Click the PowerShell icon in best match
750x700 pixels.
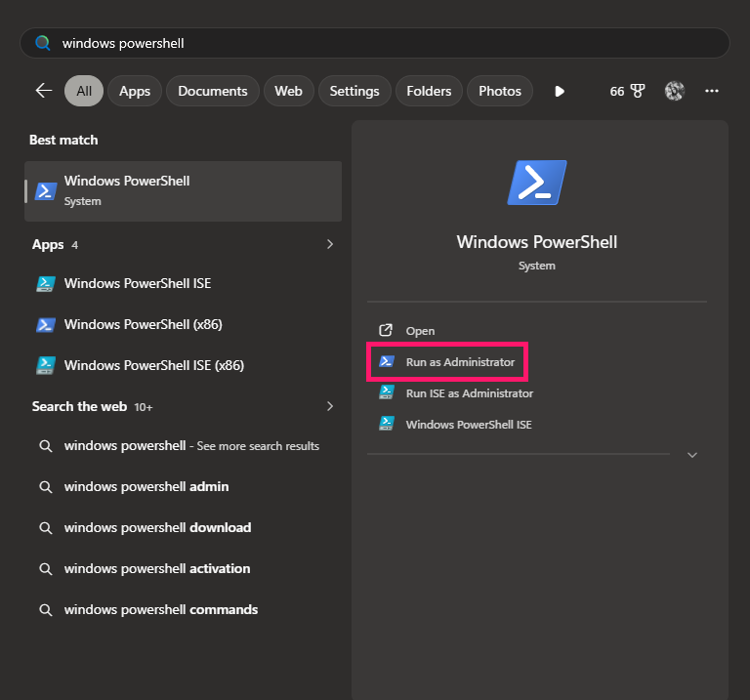coord(46,191)
